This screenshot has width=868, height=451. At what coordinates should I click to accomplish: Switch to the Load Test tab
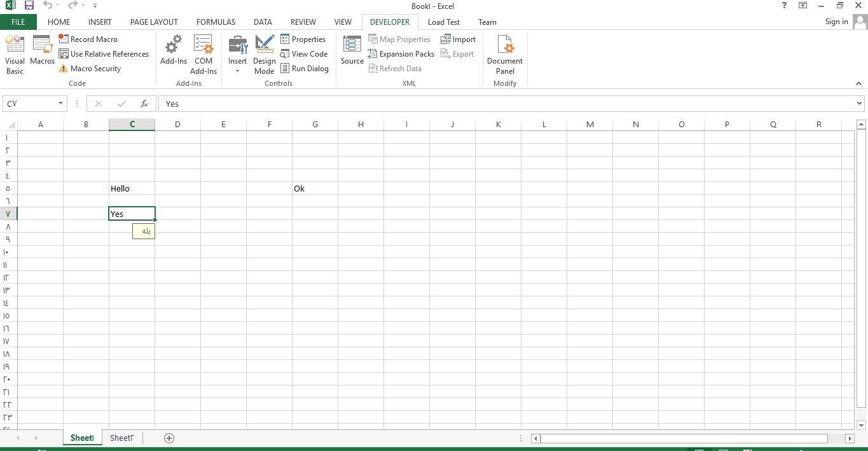coord(444,22)
